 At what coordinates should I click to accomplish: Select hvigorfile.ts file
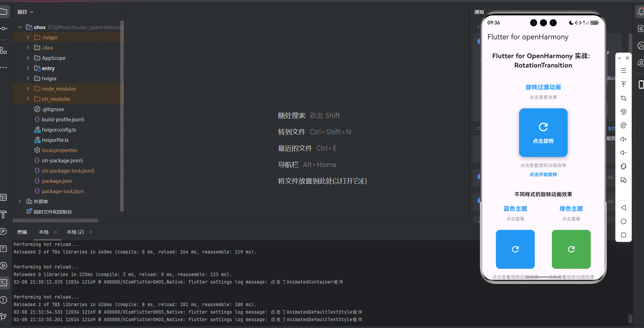coord(55,140)
